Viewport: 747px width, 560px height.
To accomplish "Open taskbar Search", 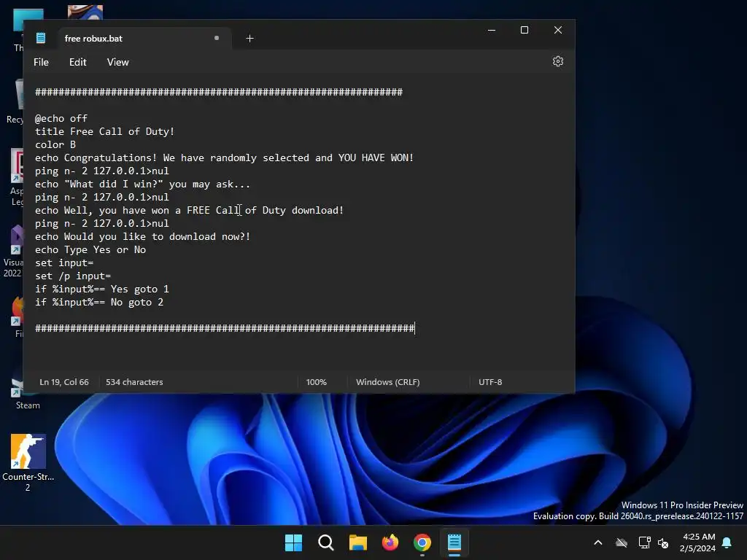I will tap(326, 542).
